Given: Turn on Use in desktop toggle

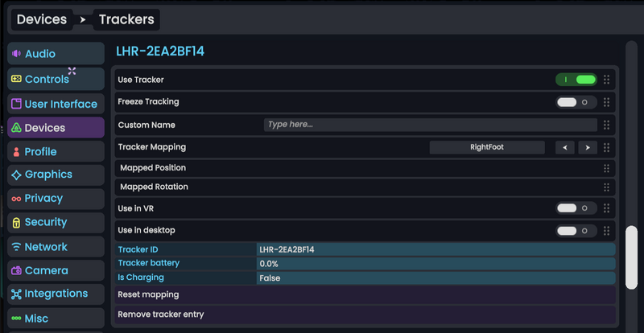Looking at the screenshot, I should (576, 231).
